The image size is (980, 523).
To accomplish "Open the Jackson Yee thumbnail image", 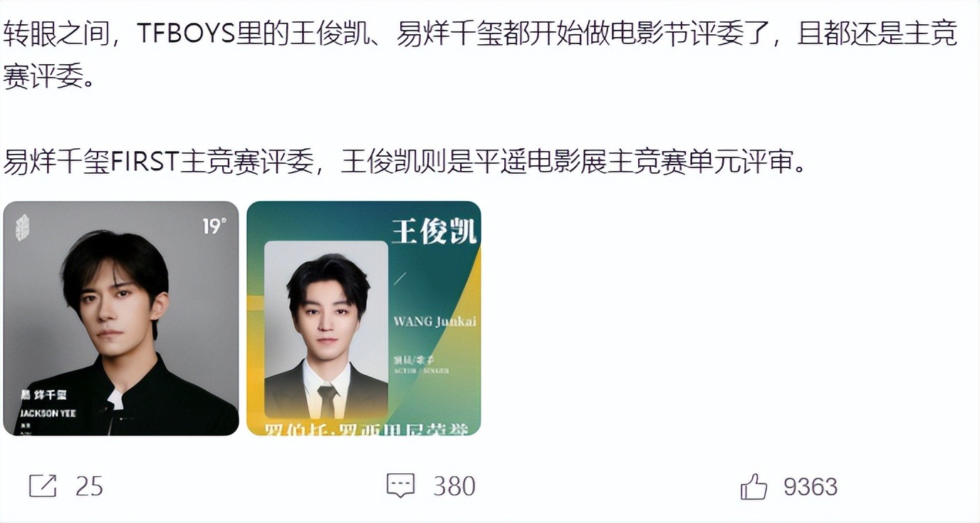I will coord(121,319).
